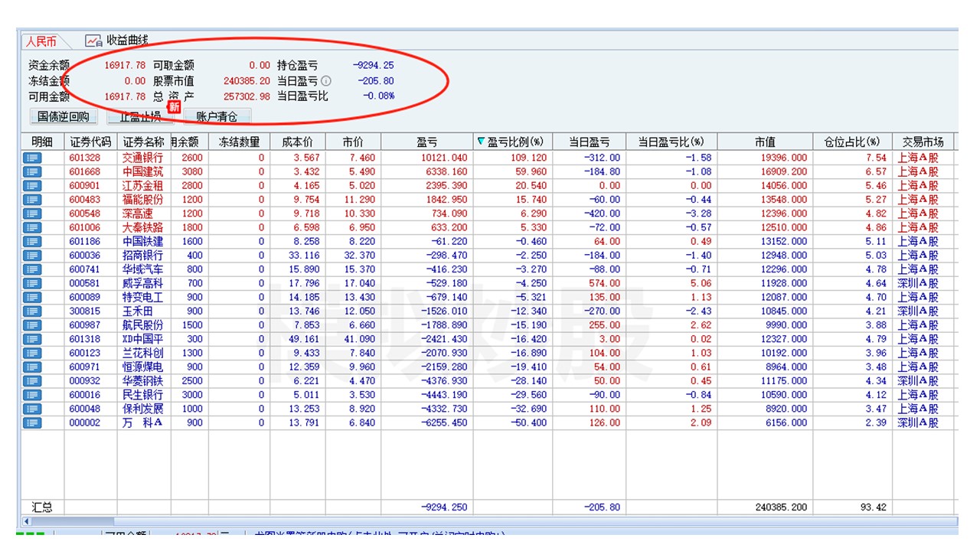Open detail icon for 招商银行 row

point(31,256)
